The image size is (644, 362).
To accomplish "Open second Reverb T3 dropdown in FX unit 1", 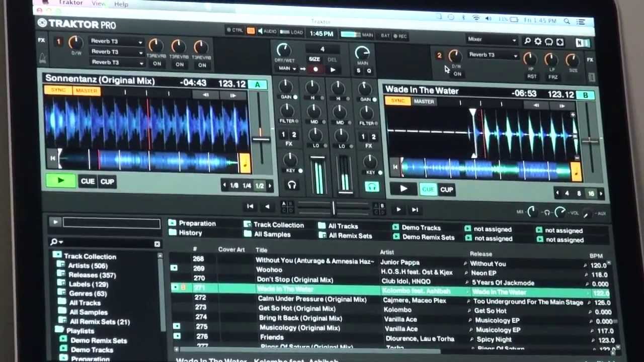I will tap(116, 52).
